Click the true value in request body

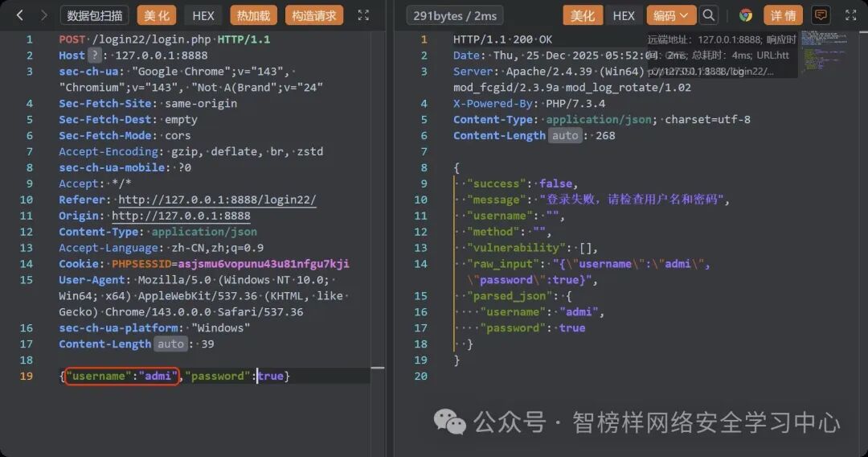(x=271, y=376)
